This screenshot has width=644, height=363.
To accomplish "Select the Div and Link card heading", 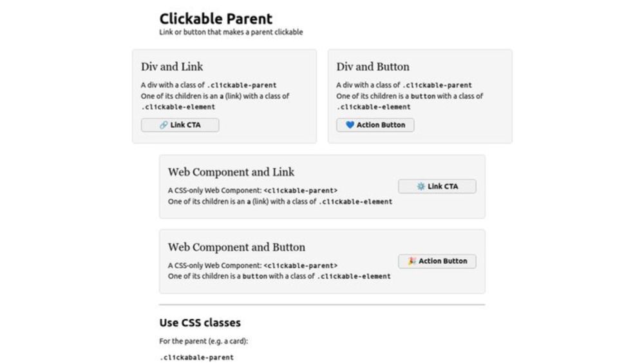I will 172,66.
